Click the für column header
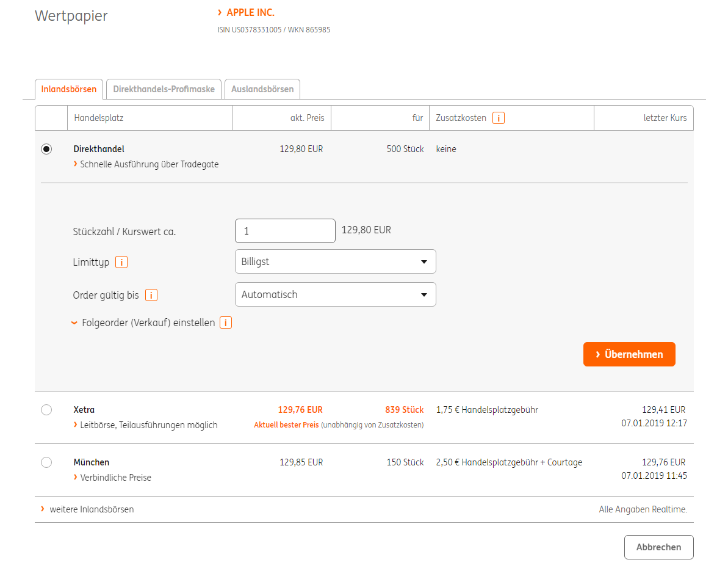The height and width of the screenshot is (568, 728). point(380,118)
